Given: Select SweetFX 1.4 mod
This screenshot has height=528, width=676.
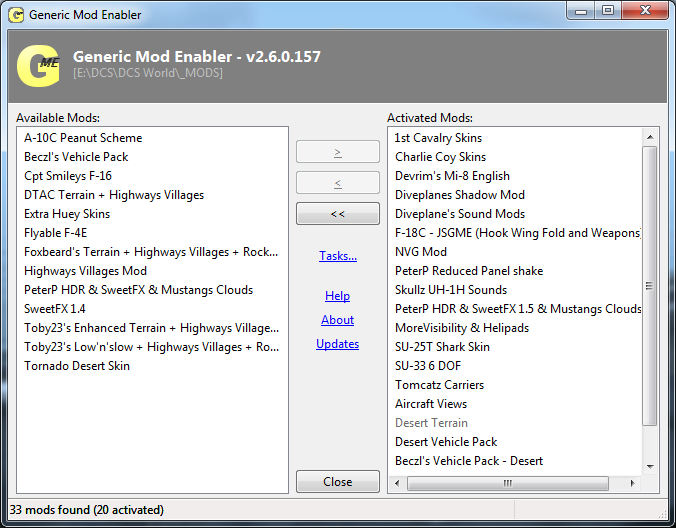Looking at the screenshot, I should tap(55, 309).
